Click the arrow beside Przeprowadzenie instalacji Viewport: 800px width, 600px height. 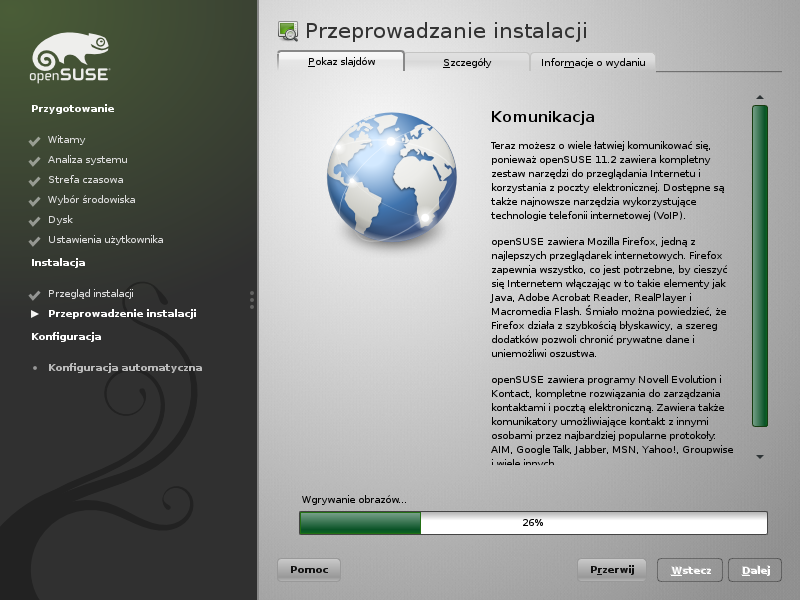click(x=35, y=314)
